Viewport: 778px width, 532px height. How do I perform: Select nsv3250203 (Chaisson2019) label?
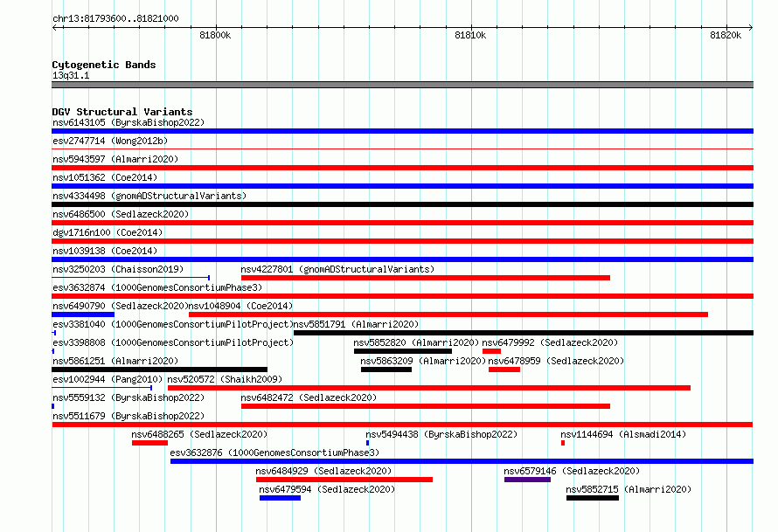pos(118,269)
